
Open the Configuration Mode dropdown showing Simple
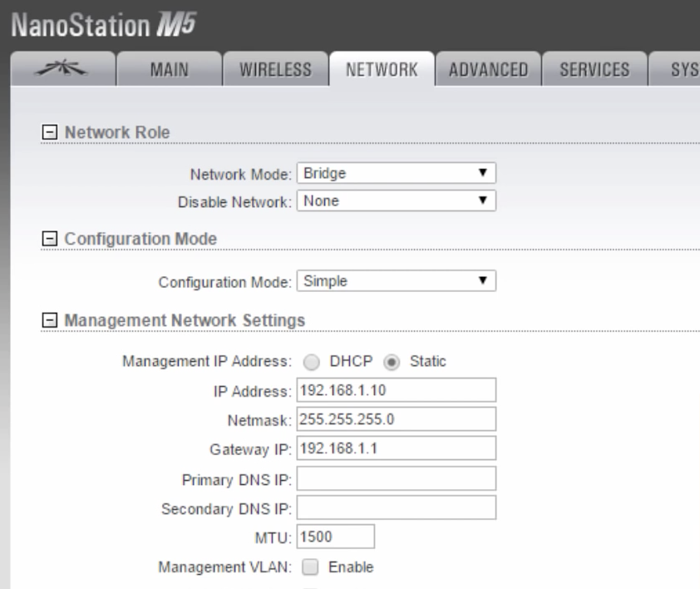[x=397, y=280]
